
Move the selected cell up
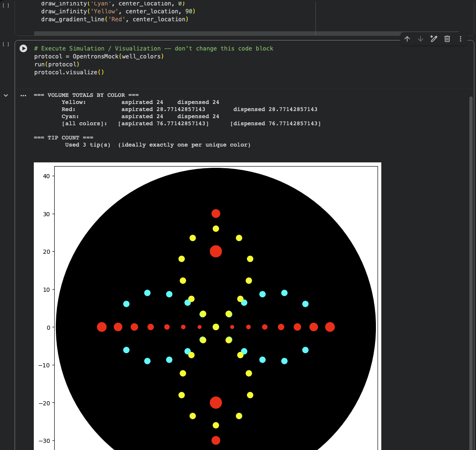click(407, 39)
